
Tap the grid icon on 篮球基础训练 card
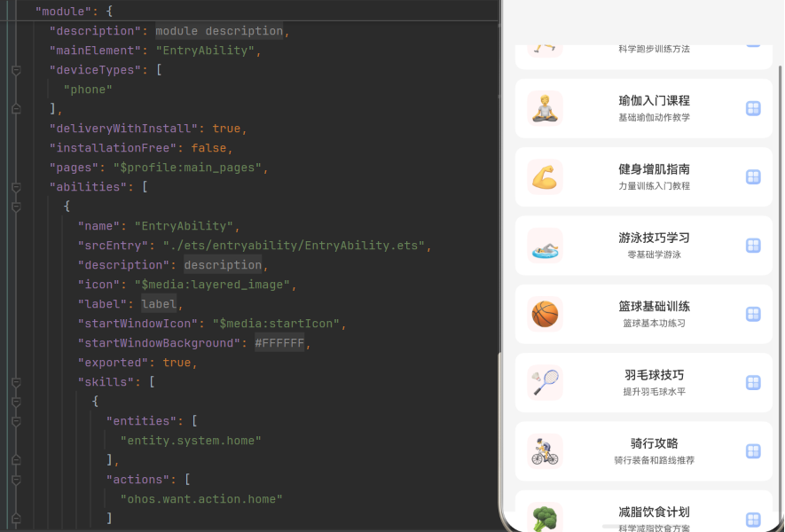(x=753, y=314)
